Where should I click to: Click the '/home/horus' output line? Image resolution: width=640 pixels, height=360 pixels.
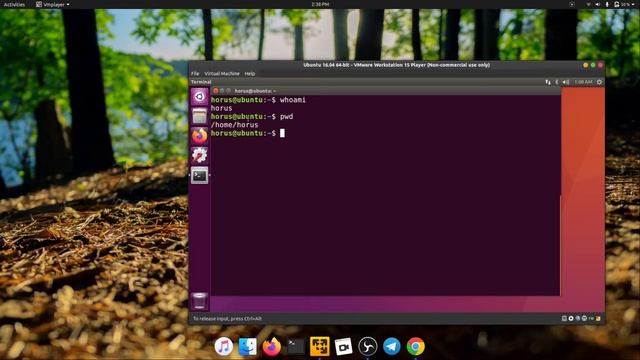click(234, 125)
